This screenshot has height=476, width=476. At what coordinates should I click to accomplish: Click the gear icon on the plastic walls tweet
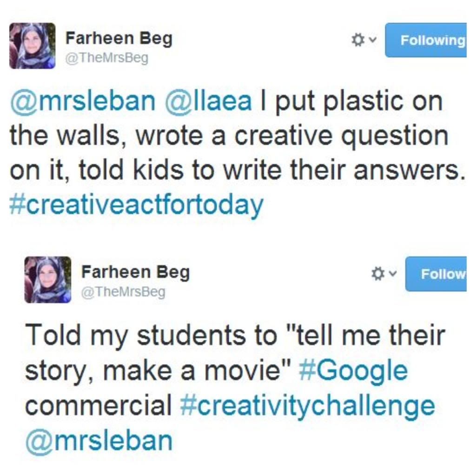[x=357, y=40]
